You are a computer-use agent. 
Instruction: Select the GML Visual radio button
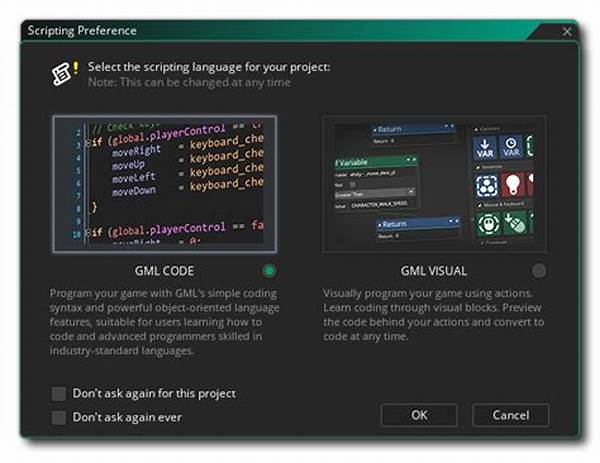539,270
